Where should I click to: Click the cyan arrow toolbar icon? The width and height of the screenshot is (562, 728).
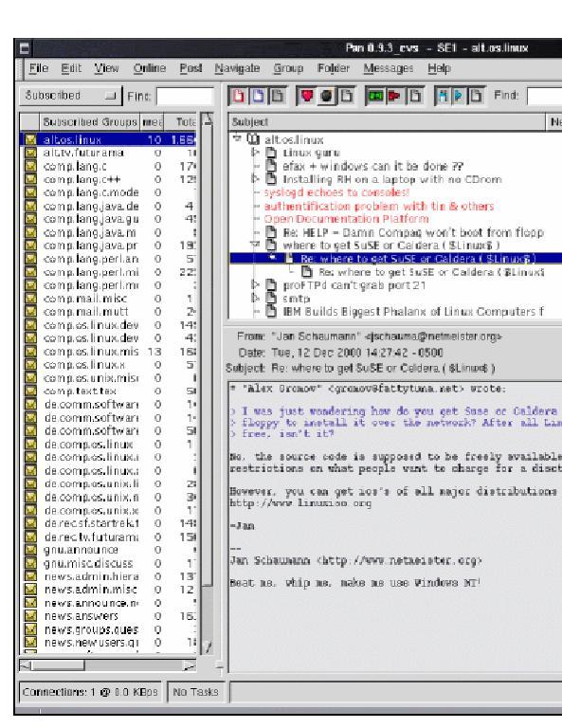(459, 96)
